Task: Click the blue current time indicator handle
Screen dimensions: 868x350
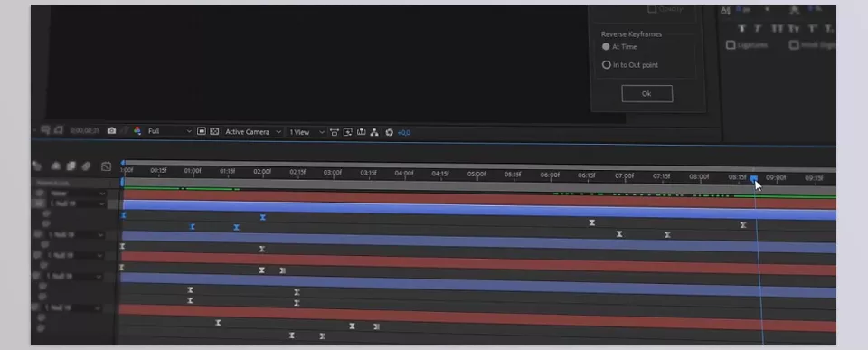Action: tap(753, 178)
